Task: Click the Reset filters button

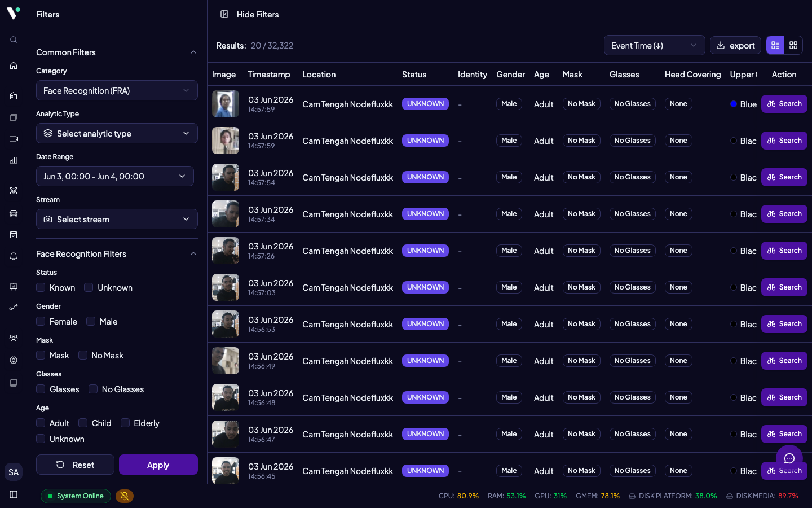Action: coord(75,465)
